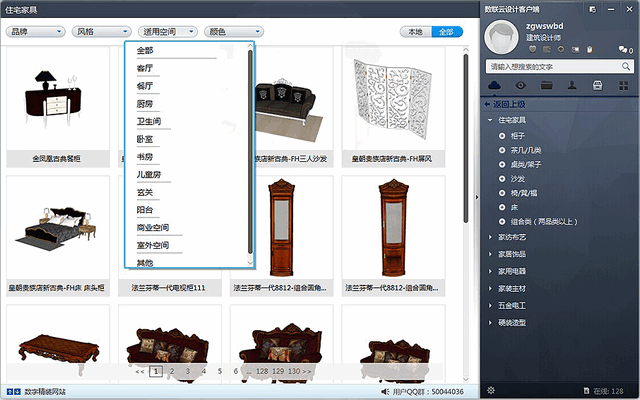
Task: Open the 品牌 filter dropdown
Action: [x=36, y=31]
